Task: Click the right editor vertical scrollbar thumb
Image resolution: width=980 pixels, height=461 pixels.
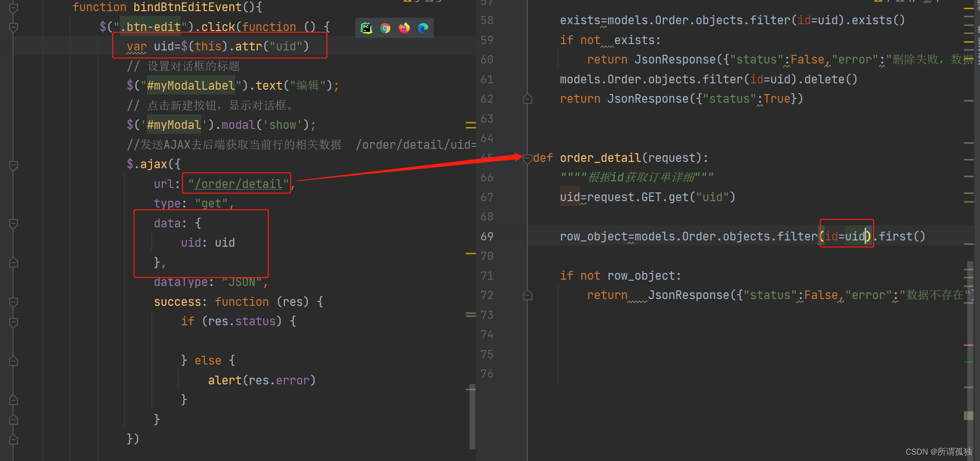Action: point(970,361)
